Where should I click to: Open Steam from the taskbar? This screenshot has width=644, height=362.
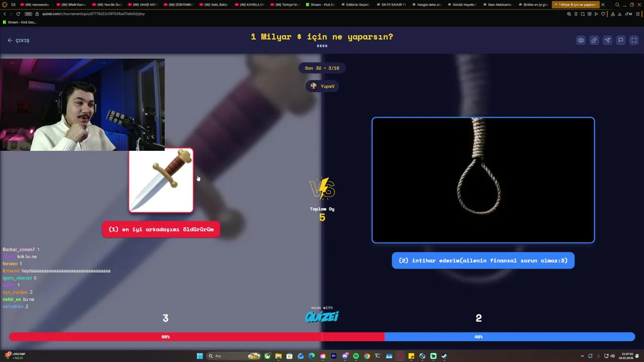(x=444, y=356)
